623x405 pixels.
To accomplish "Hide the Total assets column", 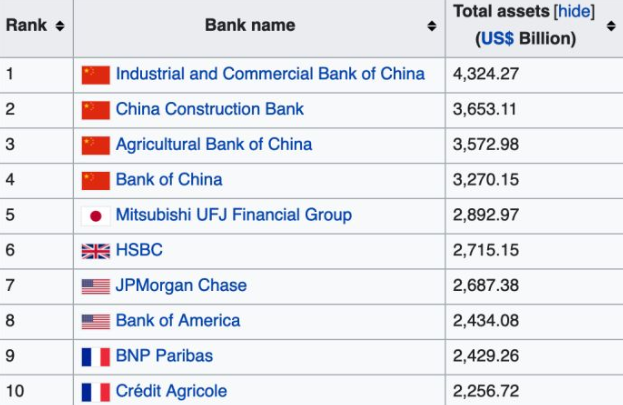I will click(574, 12).
